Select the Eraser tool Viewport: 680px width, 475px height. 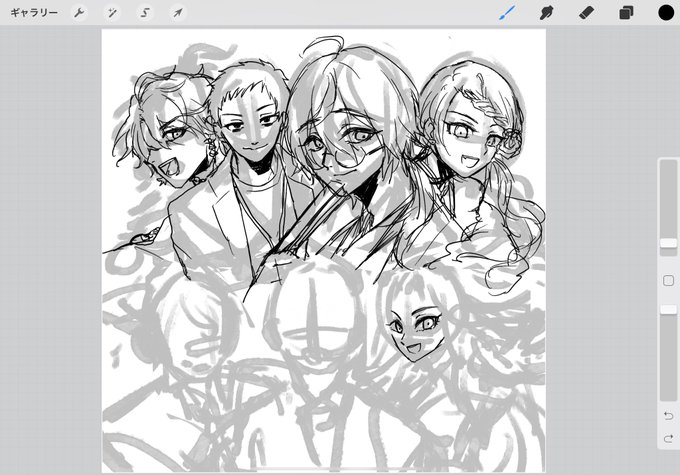tap(586, 13)
